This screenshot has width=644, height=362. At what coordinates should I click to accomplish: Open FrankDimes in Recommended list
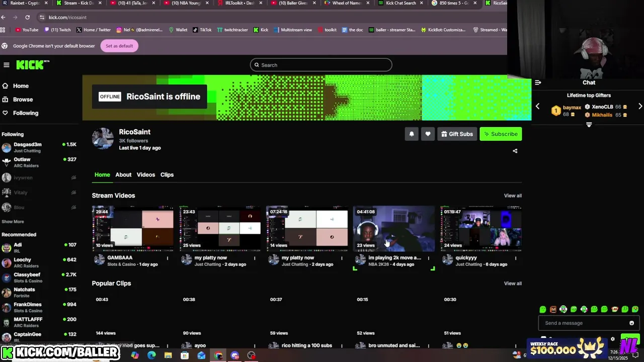coord(39,307)
